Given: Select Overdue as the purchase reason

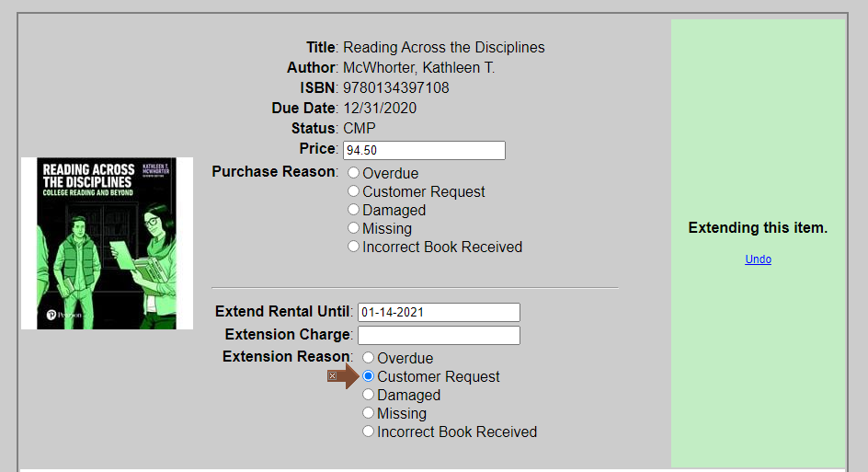Looking at the screenshot, I should (x=353, y=173).
